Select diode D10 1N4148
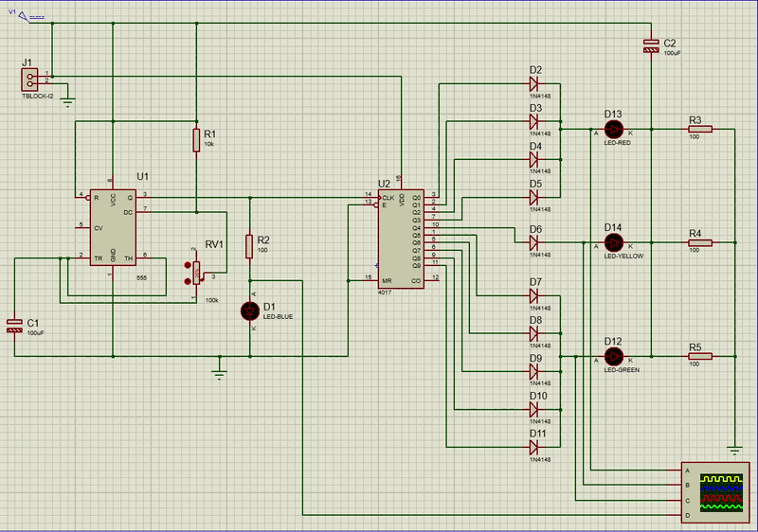 pos(533,409)
